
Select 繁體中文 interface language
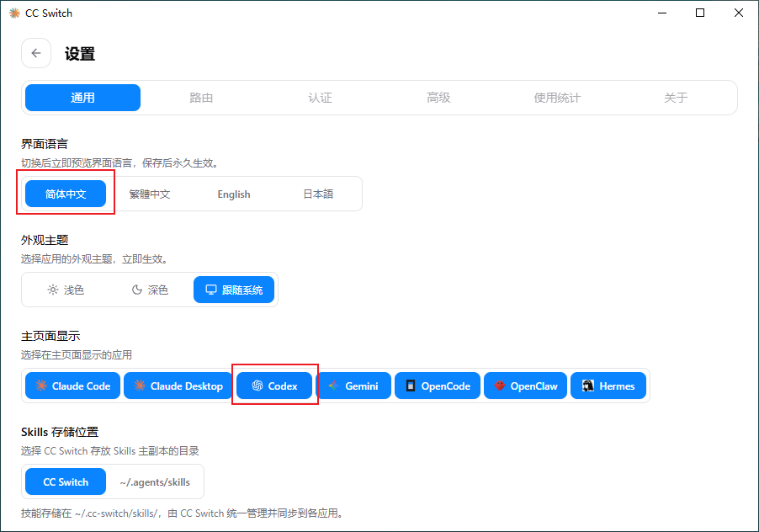[150, 194]
